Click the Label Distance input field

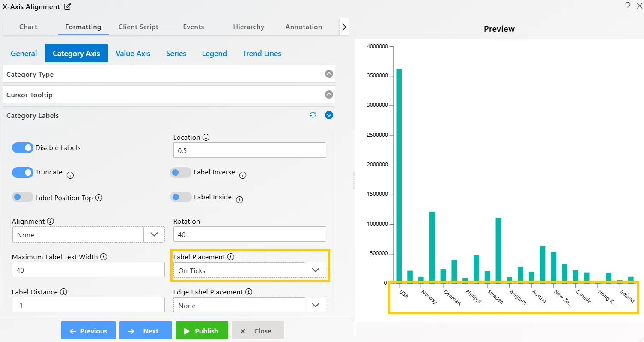pos(88,304)
